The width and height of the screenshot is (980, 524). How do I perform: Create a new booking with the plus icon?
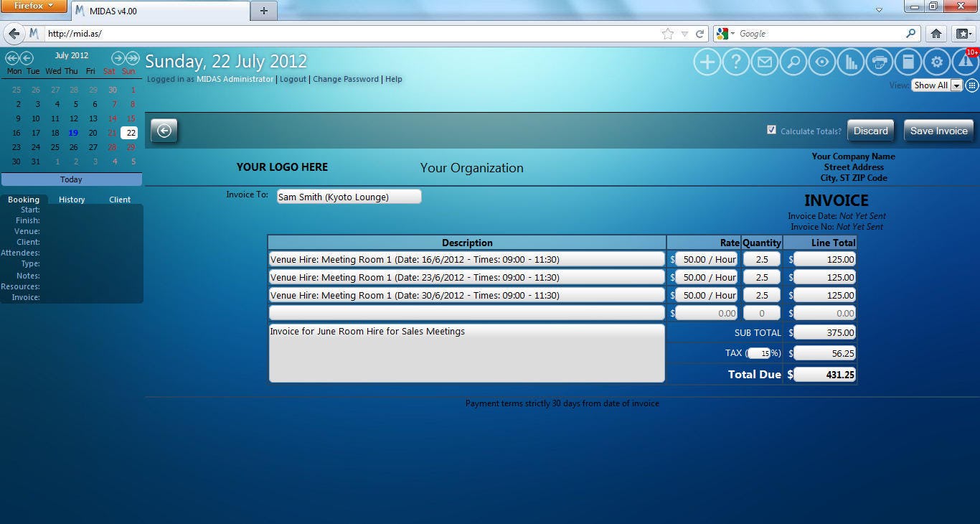pos(707,62)
